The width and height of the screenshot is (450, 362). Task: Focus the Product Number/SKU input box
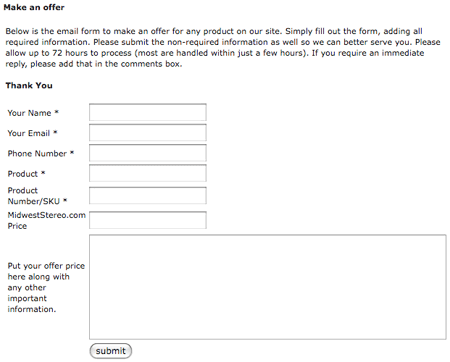[x=148, y=195]
